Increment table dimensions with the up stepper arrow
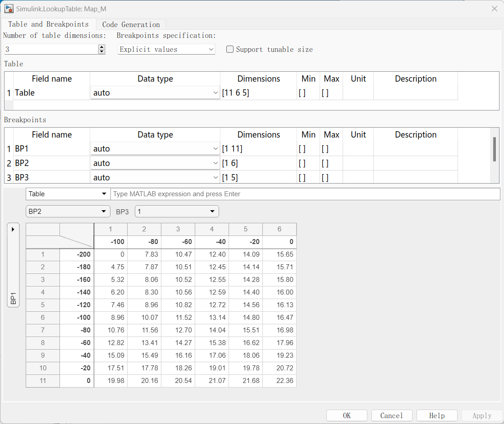Viewport: 504px width, 424px height. pos(101,46)
